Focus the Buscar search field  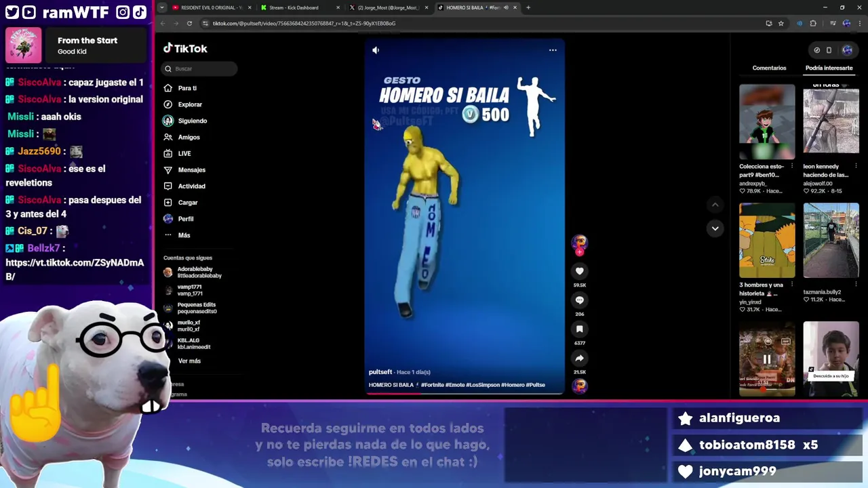(200, 68)
